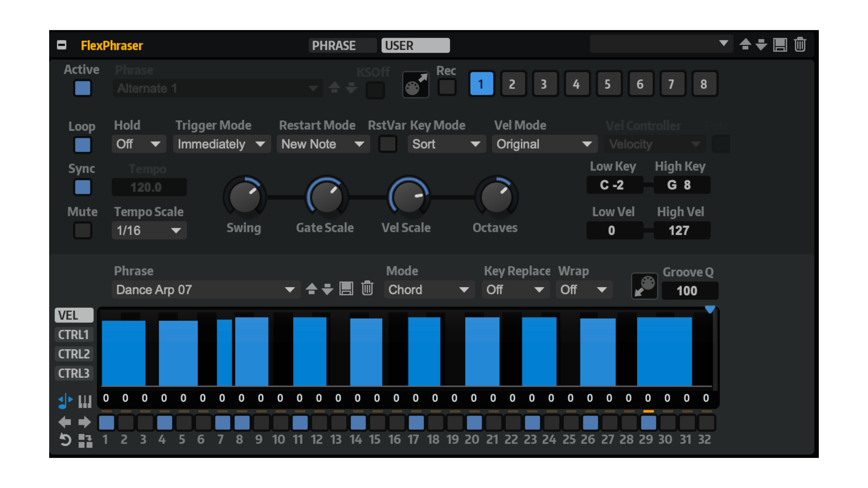868x488 pixels.
Task: Select the CTRL3 curve tab
Action: [74, 373]
